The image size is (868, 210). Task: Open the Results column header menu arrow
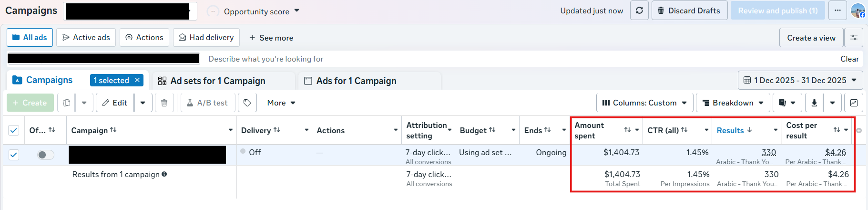tap(776, 130)
